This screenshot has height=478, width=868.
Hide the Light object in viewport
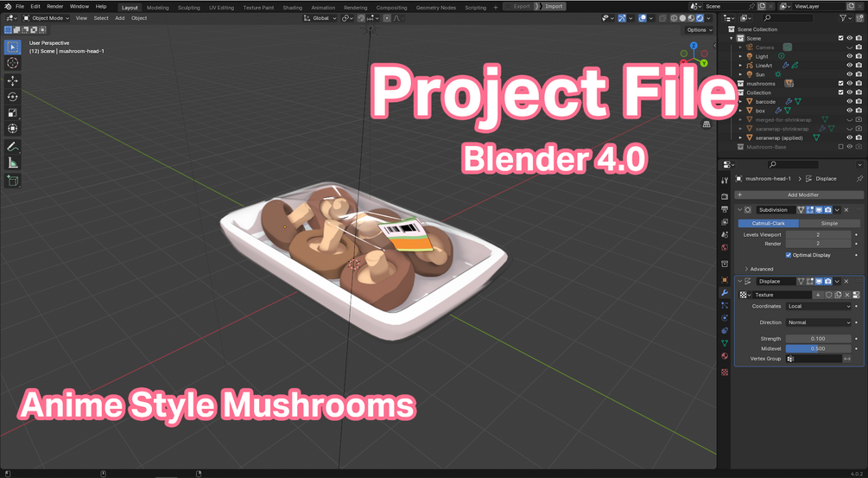pyautogui.click(x=850, y=56)
